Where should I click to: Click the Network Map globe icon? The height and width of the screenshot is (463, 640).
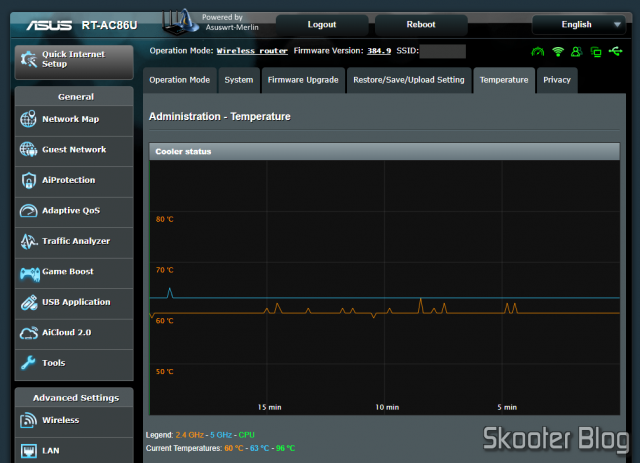29,119
